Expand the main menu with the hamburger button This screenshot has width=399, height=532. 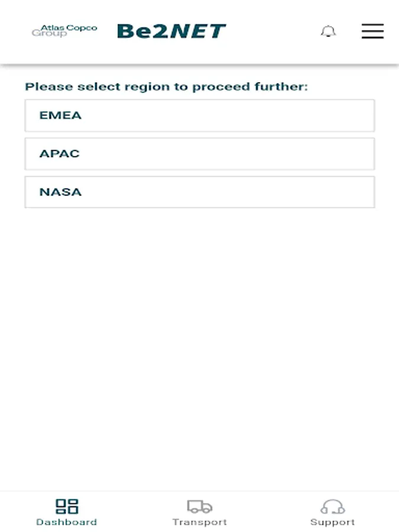[x=372, y=31]
